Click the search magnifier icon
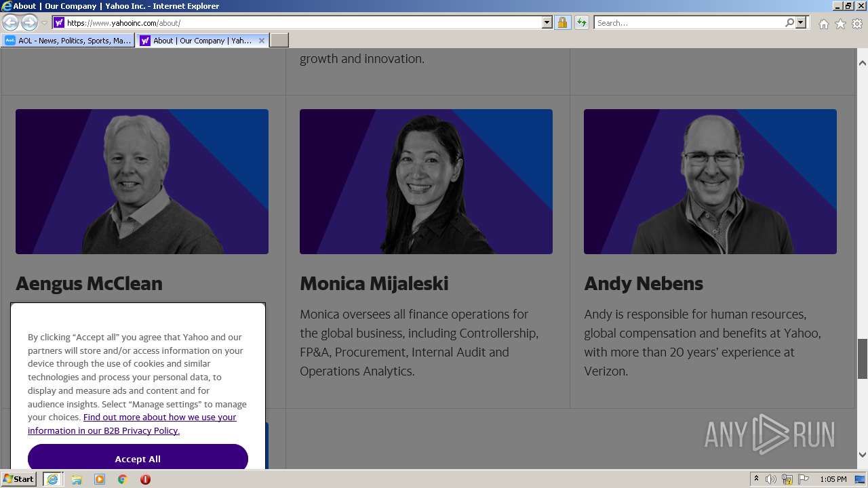 click(x=789, y=22)
